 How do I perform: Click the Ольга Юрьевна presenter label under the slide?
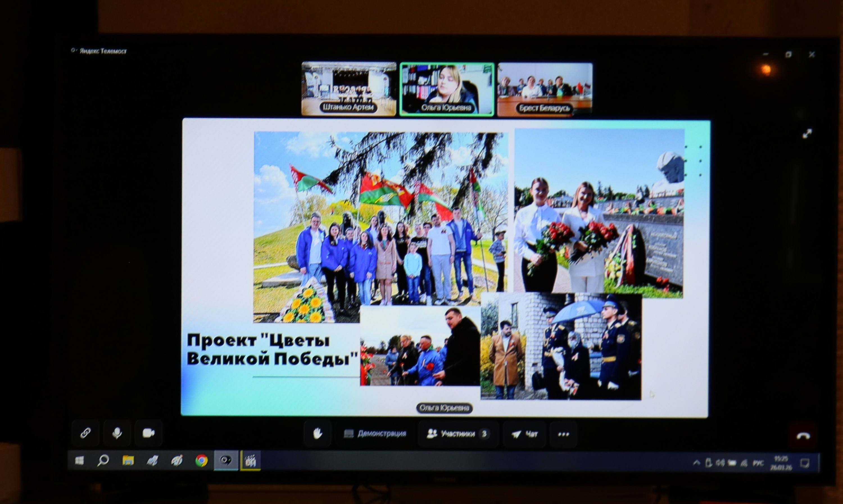point(444,408)
